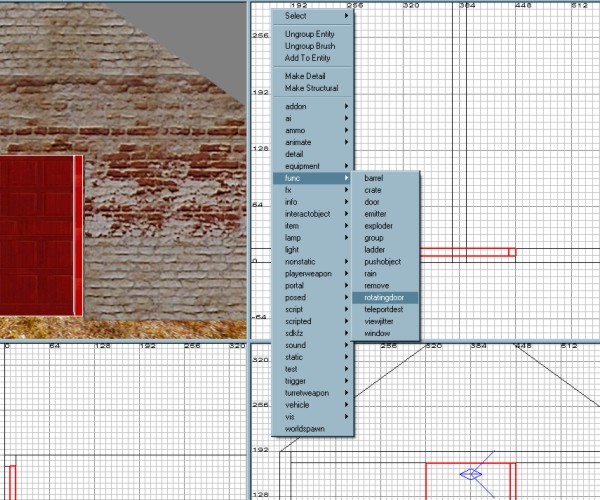Pick teleportdest from func list
600x500 pixels.
coord(386,309)
